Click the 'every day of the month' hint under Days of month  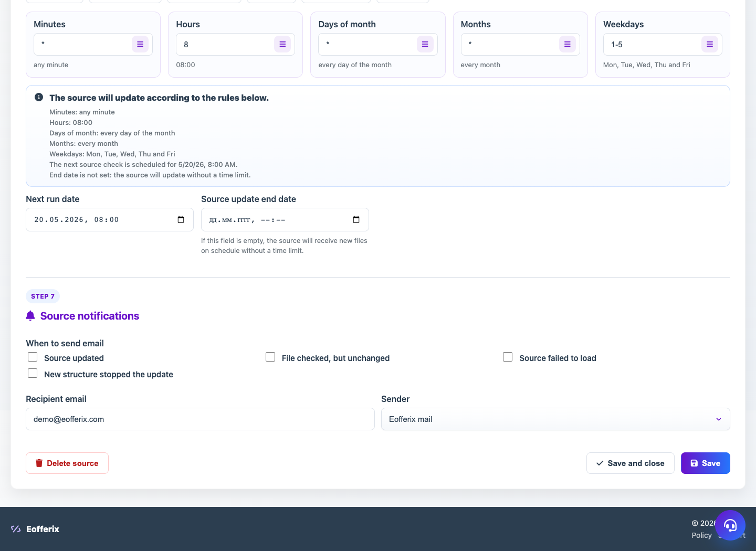(355, 65)
